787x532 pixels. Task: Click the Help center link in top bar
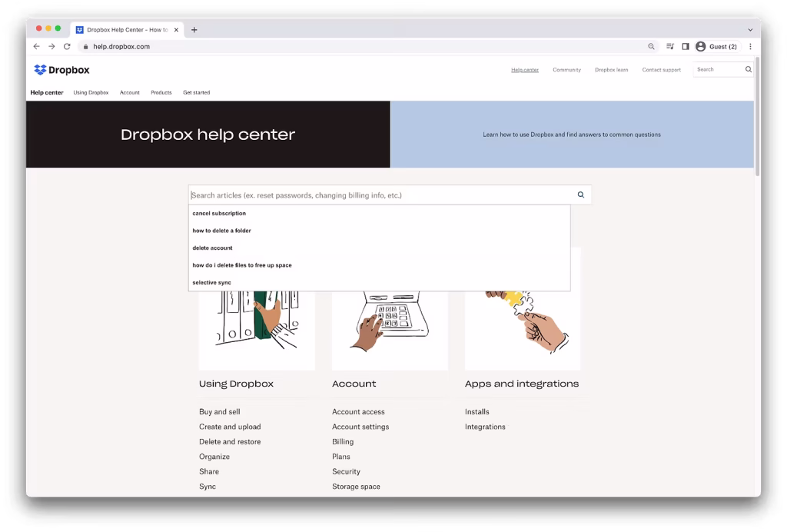(525, 70)
